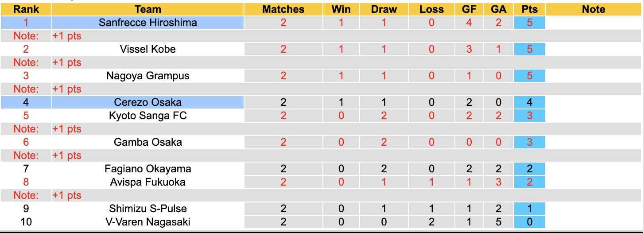
Task: Click the Cerezo Osaka team row
Action: (147, 102)
